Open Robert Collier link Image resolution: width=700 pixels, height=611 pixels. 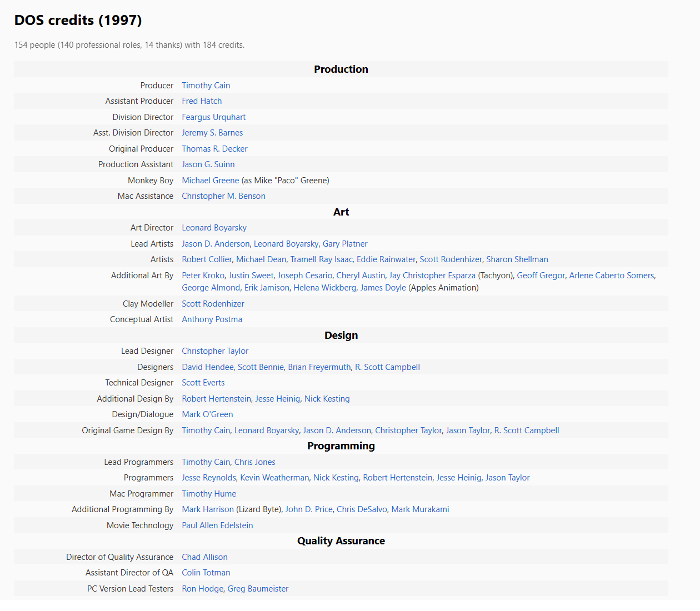207,259
